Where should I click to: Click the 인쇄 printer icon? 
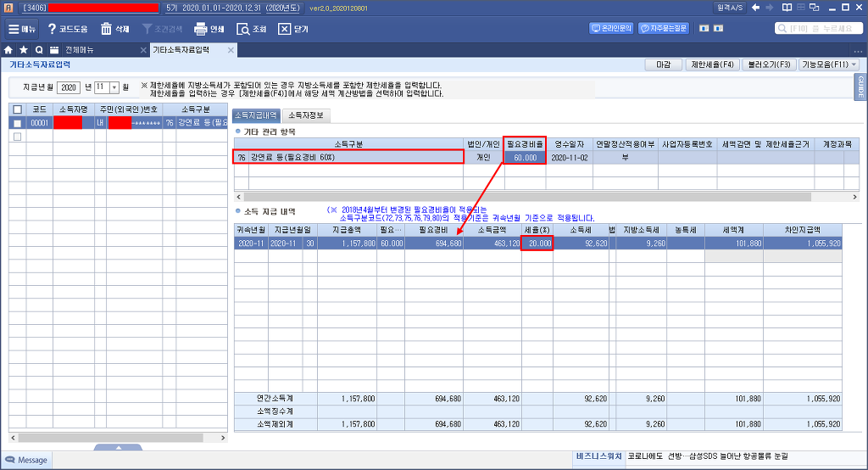click(x=201, y=29)
